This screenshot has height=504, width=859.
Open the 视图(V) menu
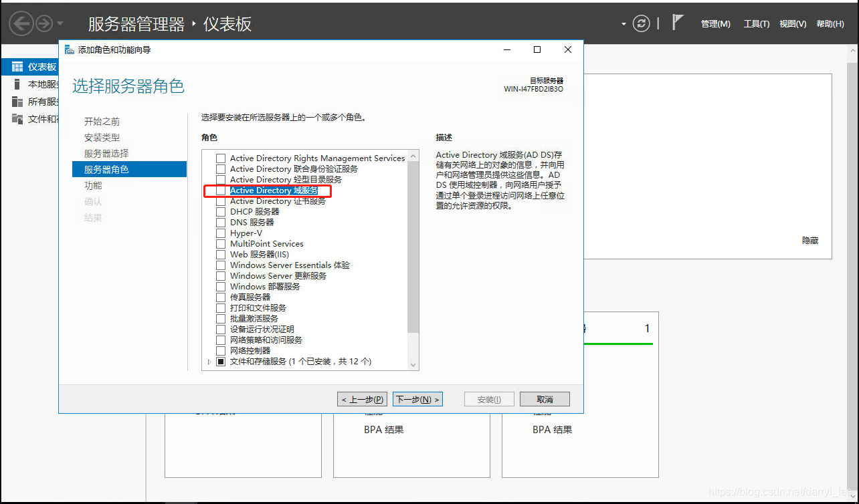[793, 24]
